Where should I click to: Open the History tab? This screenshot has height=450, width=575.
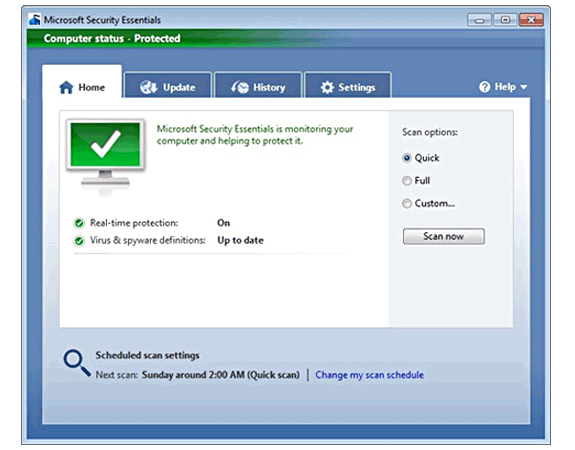pyautogui.click(x=258, y=85)
